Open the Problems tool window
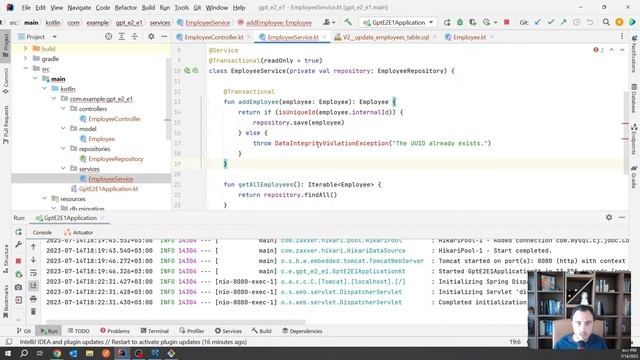This screenshot has width=640, height=360. (115, 331)
